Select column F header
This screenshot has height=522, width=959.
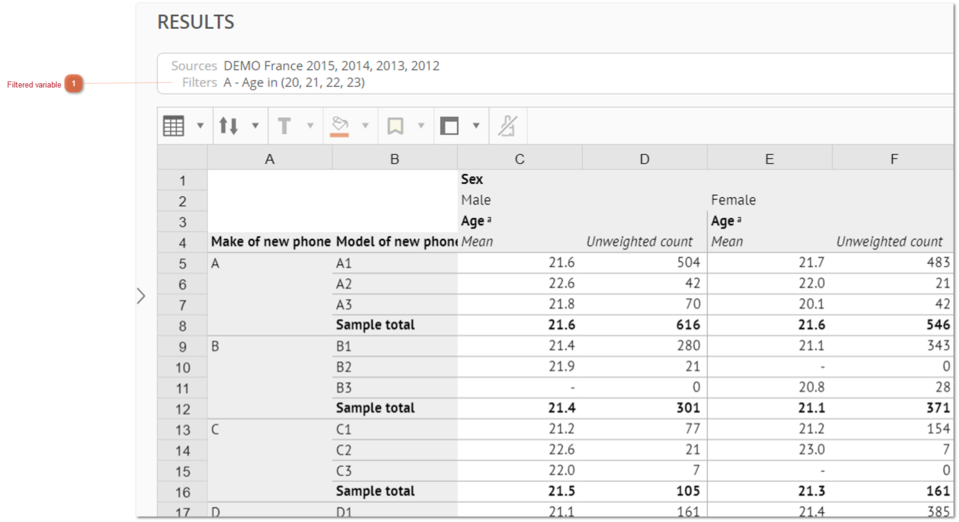coord(894,159)
